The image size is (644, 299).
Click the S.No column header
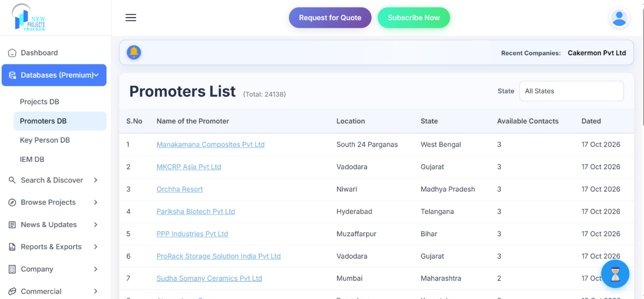134,121
